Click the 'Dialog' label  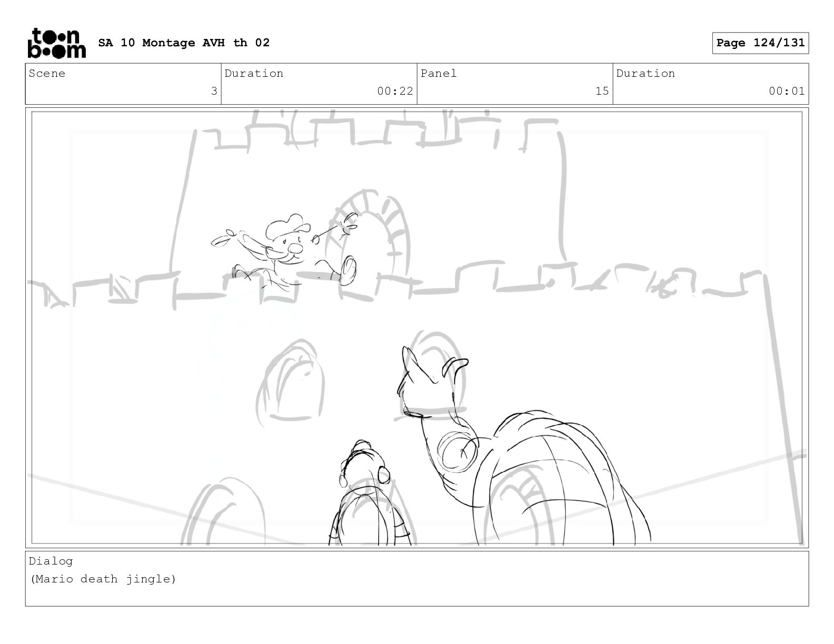[51, 561]
